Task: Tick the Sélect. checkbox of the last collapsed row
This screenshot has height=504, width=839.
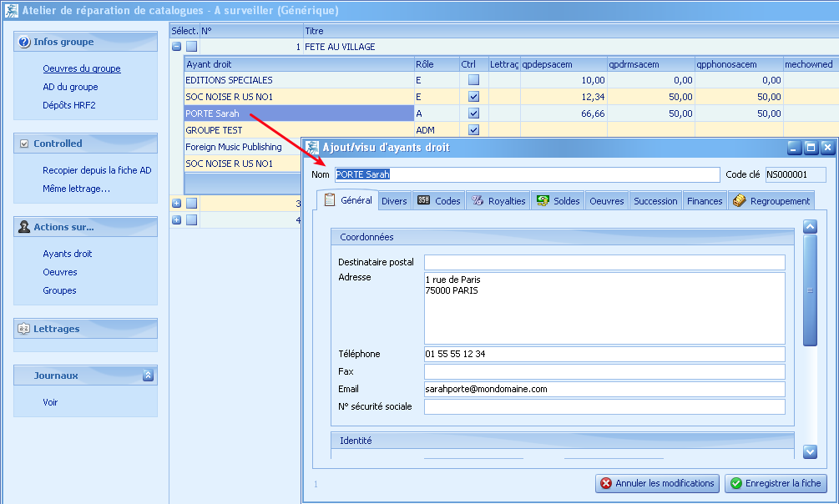Action: (191, 220)
